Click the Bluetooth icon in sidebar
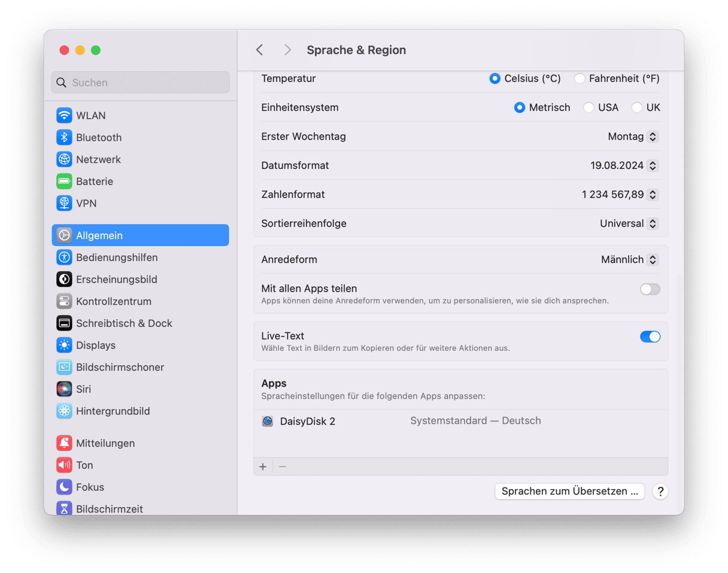This screenshot has height=573, width=728. [x=64, y=138]
